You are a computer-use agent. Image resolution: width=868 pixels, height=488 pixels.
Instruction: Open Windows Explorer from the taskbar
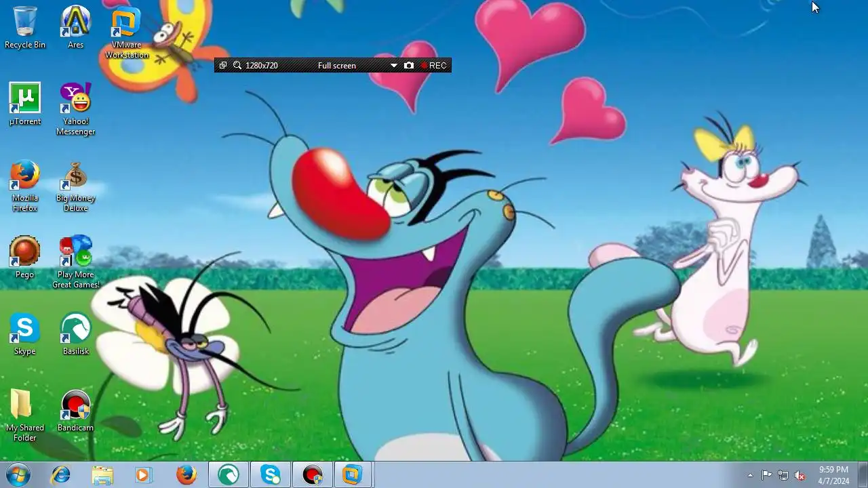point(102,475)
